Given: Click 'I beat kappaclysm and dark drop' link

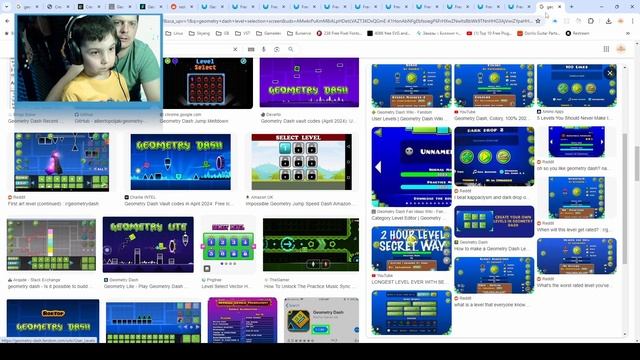Looking at the screenshot, I should (x=491, y=198).
